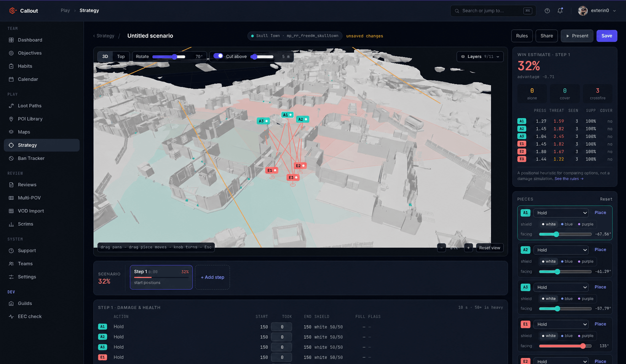Click the help question mark icon
The width and height of the screenshot is (626, 364).
[x=547, y=11]
